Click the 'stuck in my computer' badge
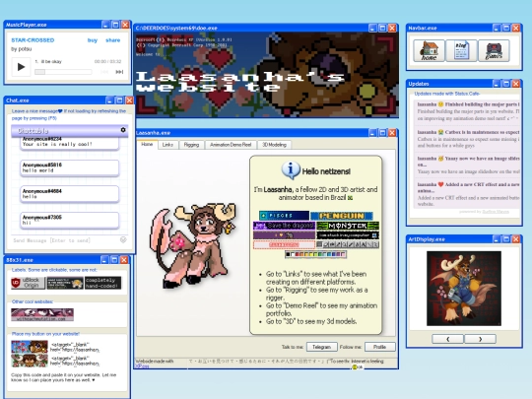Screen dimensions: 532x399 click(x=348, y=234)
